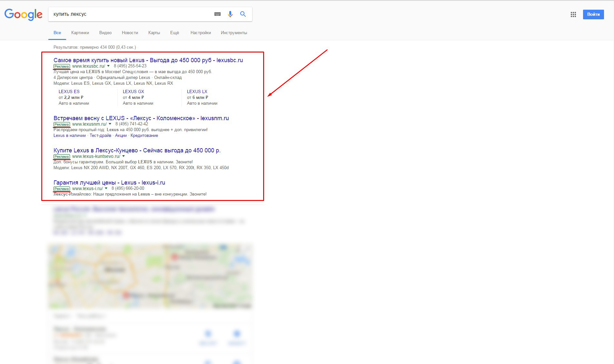This screenshot has width=614, height=364.
Task: Click the Кредитование sitelink
Action: 144,136
